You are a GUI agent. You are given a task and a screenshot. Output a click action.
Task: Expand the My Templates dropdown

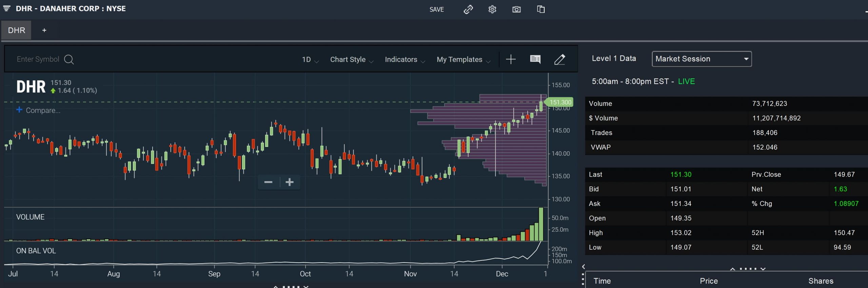pos(463,60)
